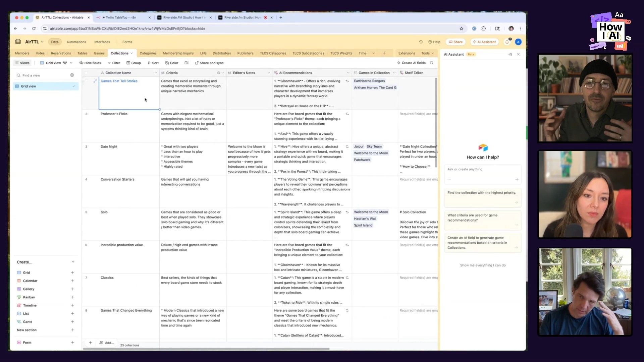The height and width of the screenshot is (362, 644).
Task: Open the notifications bell icon
Action: click(x=507, y=42)
